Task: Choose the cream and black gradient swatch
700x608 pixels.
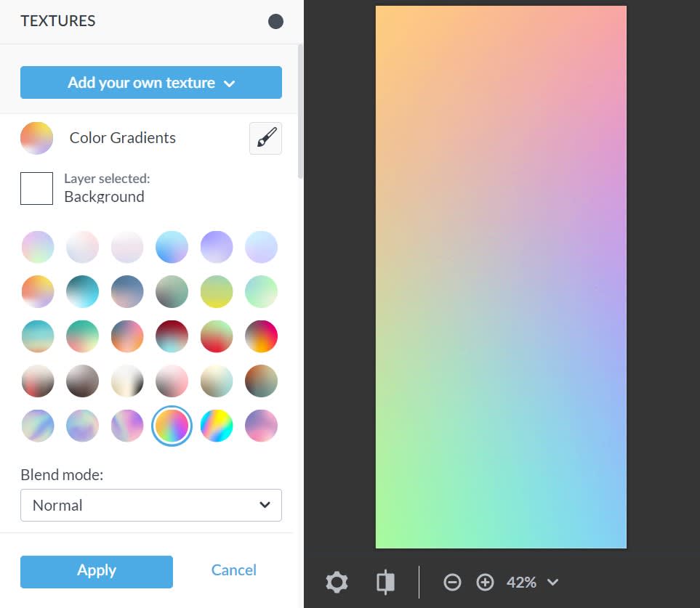Action: point(127,381)
